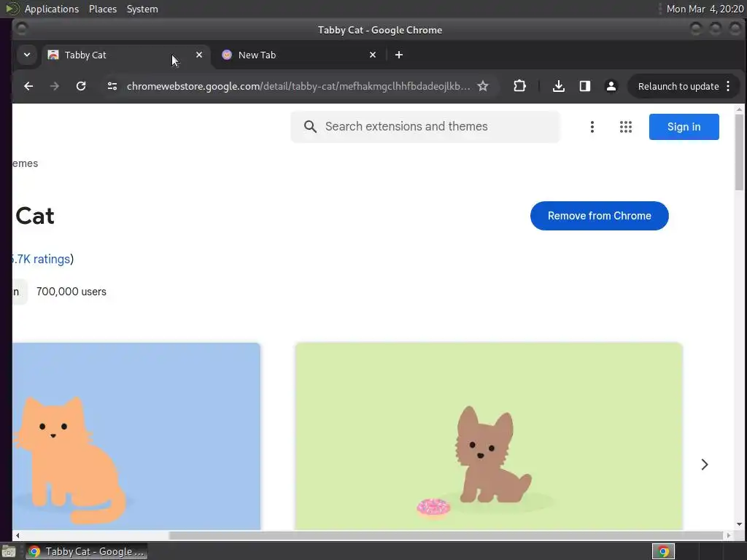Screen dimensions: 747x560
Task: Click the horizontal scrollbar thumb
Action: (446, 535)
